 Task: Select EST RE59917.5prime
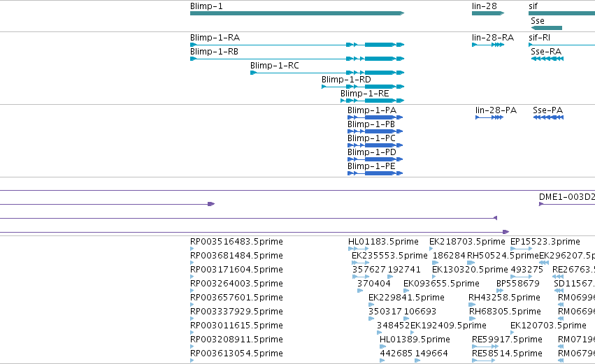point(507,340)
